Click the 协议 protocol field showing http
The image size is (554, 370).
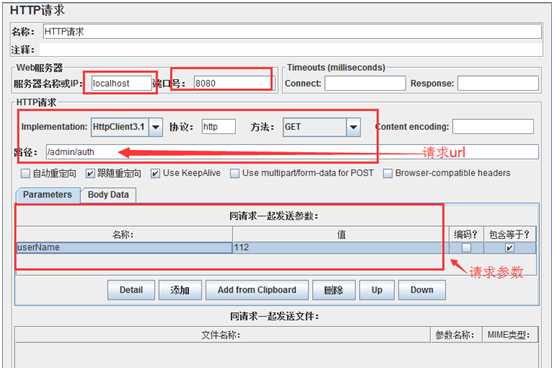[x=218, y=127]
